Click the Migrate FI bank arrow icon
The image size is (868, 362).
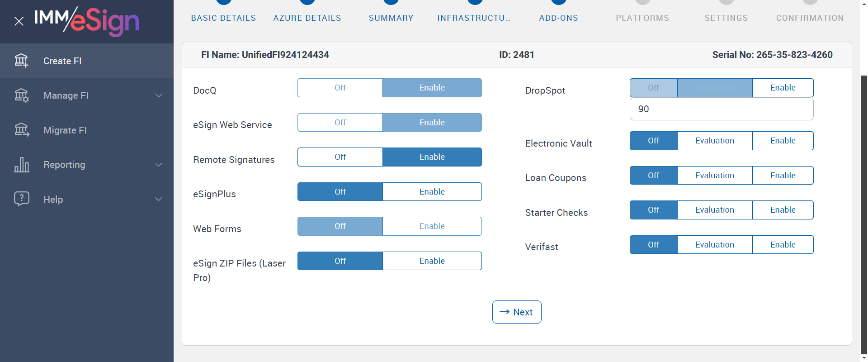click(x=22, y=130)
